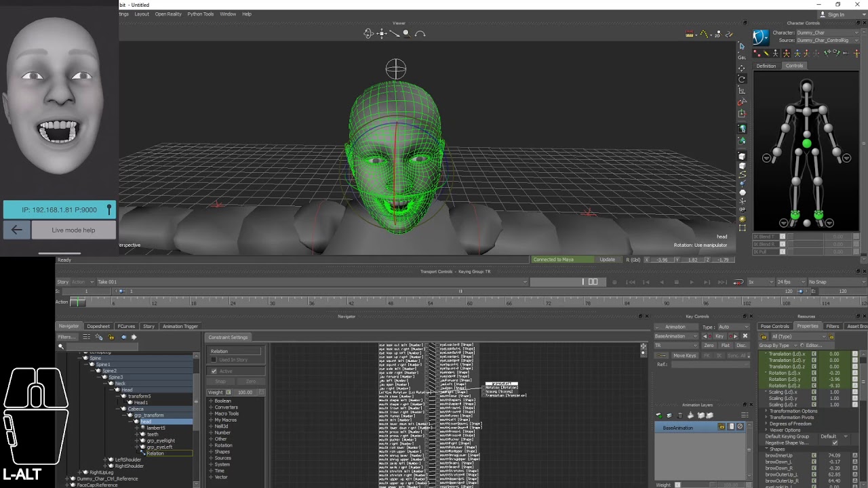
Task: Click the Character Controls actor logo icon
Action: click(761, 37)
